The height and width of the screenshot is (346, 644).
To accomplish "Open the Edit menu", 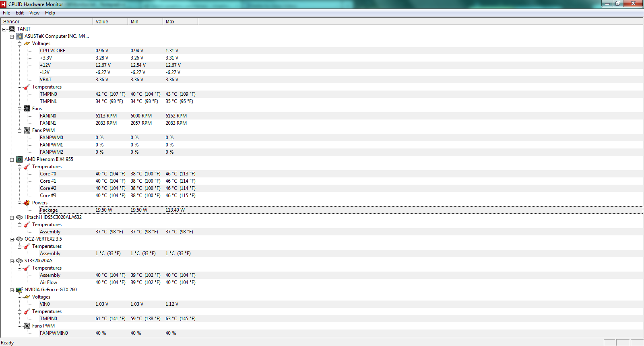I will tap(20, 13).
